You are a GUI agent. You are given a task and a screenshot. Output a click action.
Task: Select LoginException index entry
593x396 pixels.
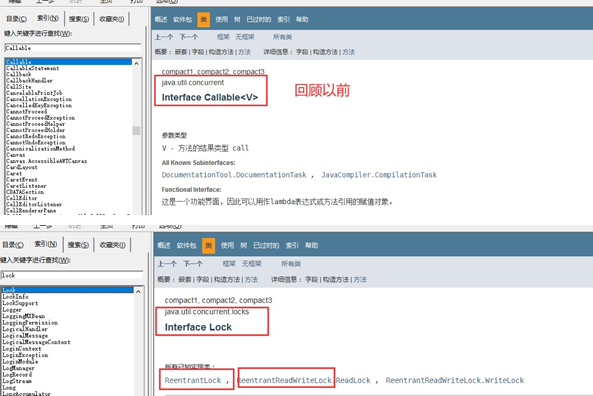tap(25, 355)
